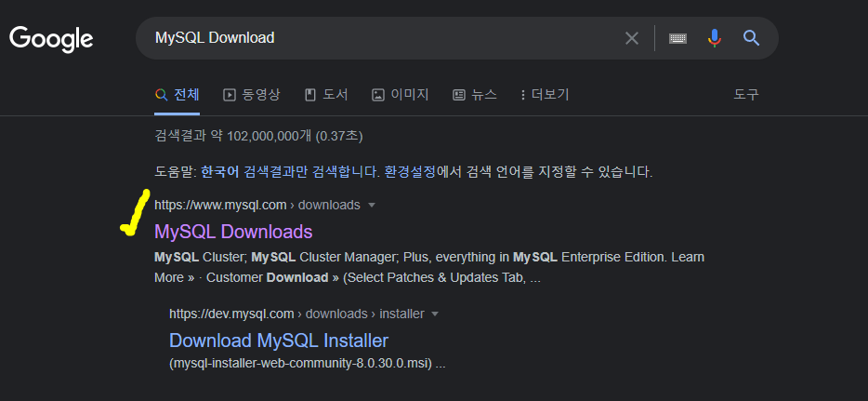The image size is (868, 401).
Task: Click the https://www.mysql.com URL text
Action: pyautogui.click(x=220, y=205)
